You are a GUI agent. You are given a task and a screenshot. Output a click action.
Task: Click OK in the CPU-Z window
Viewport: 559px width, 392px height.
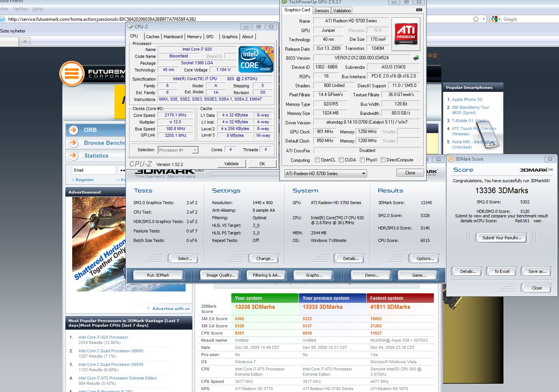coord(262,164)
